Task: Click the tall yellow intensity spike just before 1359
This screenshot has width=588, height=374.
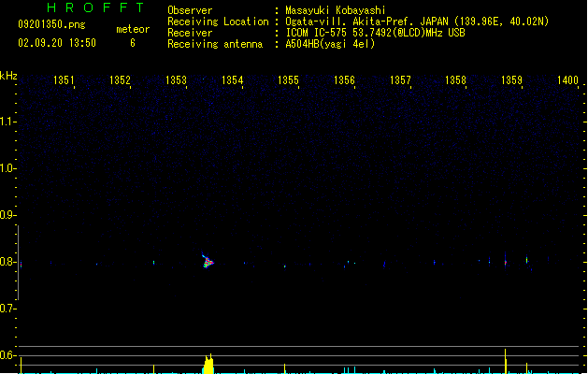Action: coord(506,361)
